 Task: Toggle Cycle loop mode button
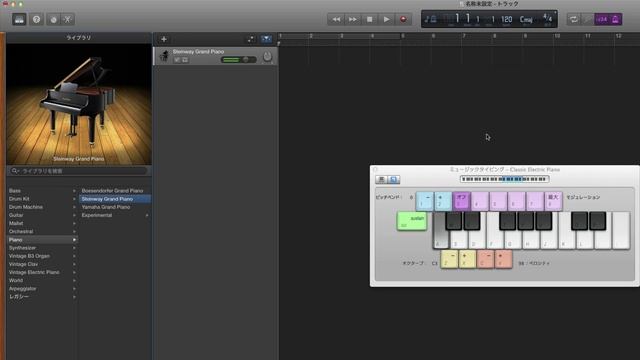coord(573,19)
